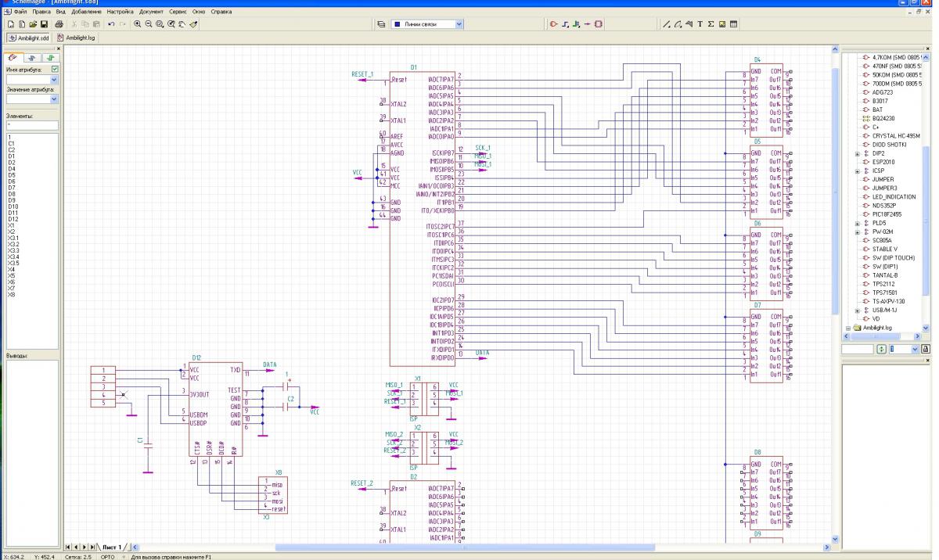Select TPS2112 in the component library
The image size is (939, 560).
883,284
